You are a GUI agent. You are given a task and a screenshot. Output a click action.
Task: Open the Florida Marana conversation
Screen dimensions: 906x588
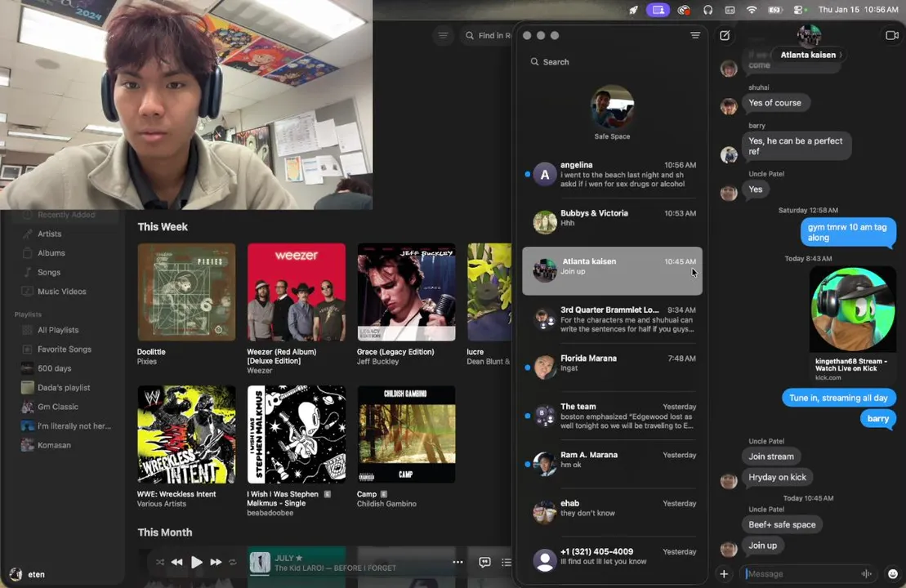[612, 367]
